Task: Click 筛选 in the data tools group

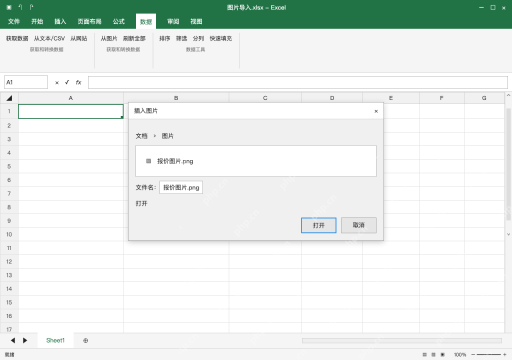Action: [x=182, y=39]
